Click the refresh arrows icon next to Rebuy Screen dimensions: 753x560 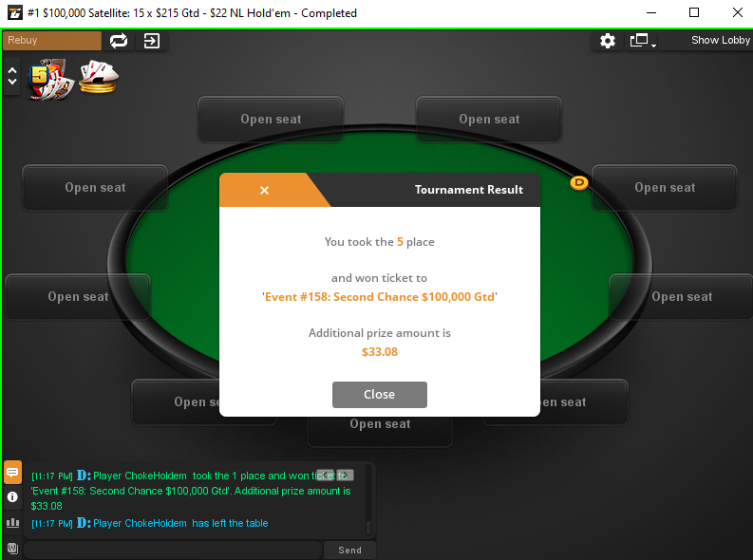point(119,41)
